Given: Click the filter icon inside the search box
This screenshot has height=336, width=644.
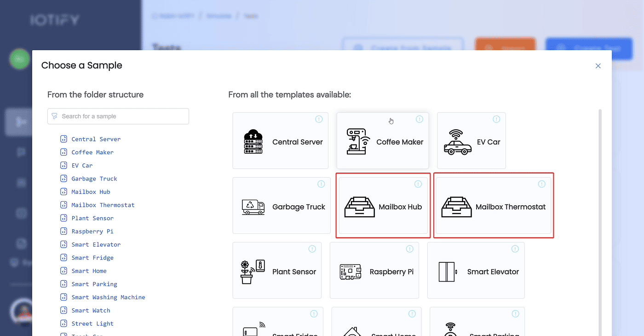Looking at the screenshot, I should click(x=55, y=116).
